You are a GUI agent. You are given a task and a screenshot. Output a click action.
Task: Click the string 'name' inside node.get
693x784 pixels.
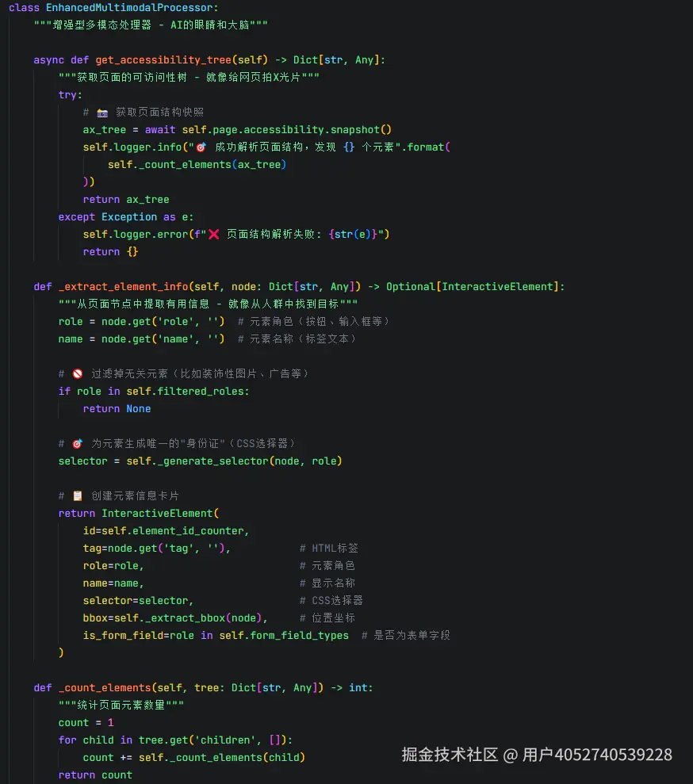pos(175,339)
